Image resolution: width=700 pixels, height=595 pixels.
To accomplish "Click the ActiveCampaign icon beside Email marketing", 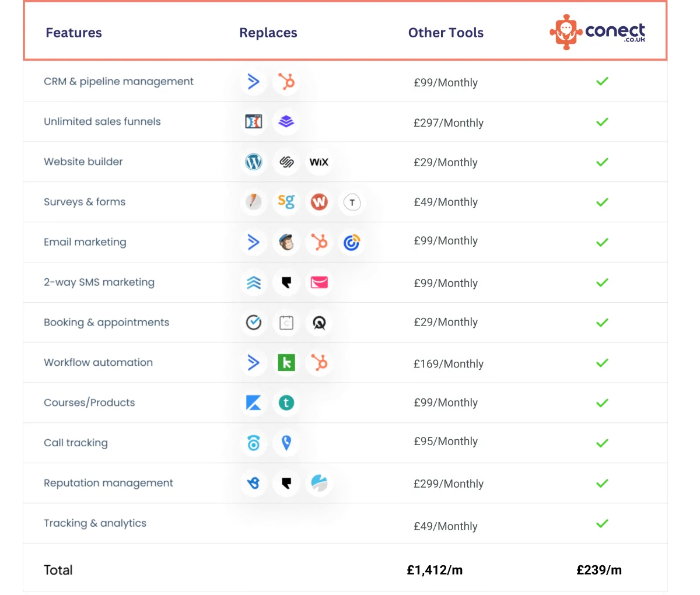I will coord(254,242).
